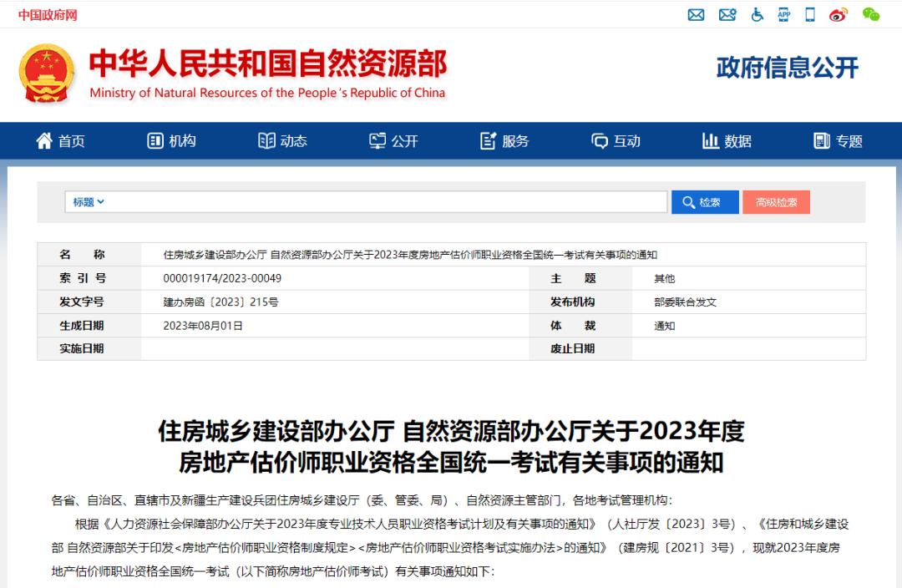Click the 机构 organization icon

(155, 140)
